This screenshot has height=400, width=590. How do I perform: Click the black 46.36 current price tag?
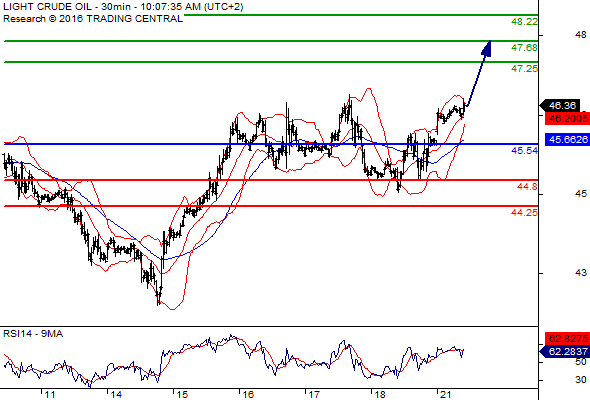pos(560,106)
